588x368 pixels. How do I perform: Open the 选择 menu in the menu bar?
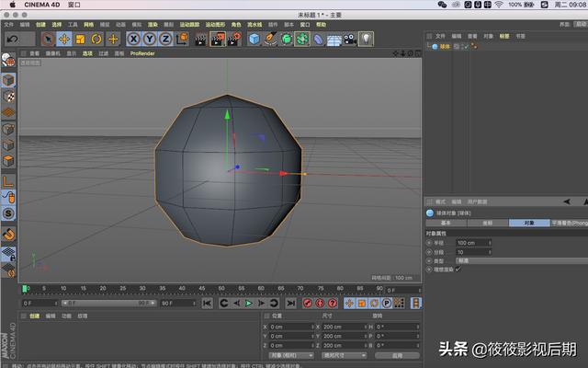click(57, 25)
